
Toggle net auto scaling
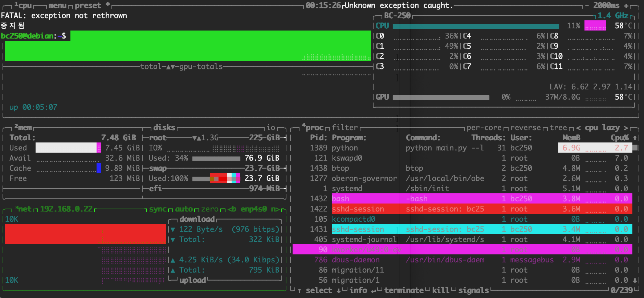[x=184, y=209]
